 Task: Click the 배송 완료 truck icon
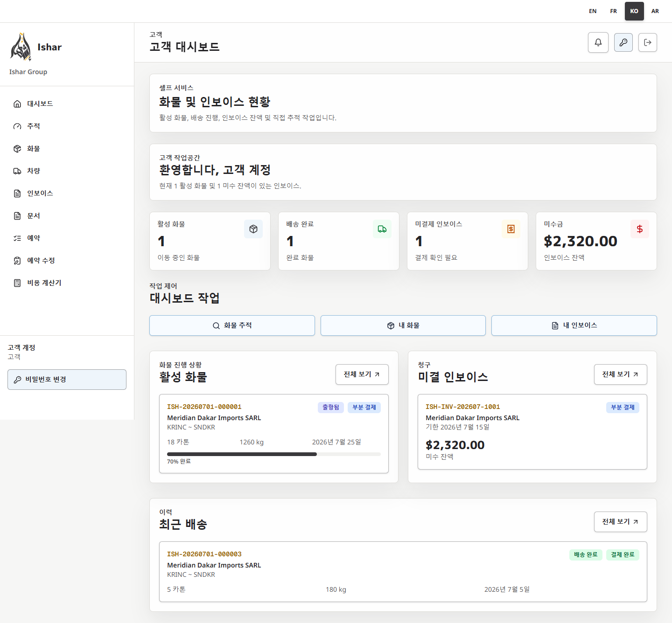pyautogui.click(x=382, y=229)
